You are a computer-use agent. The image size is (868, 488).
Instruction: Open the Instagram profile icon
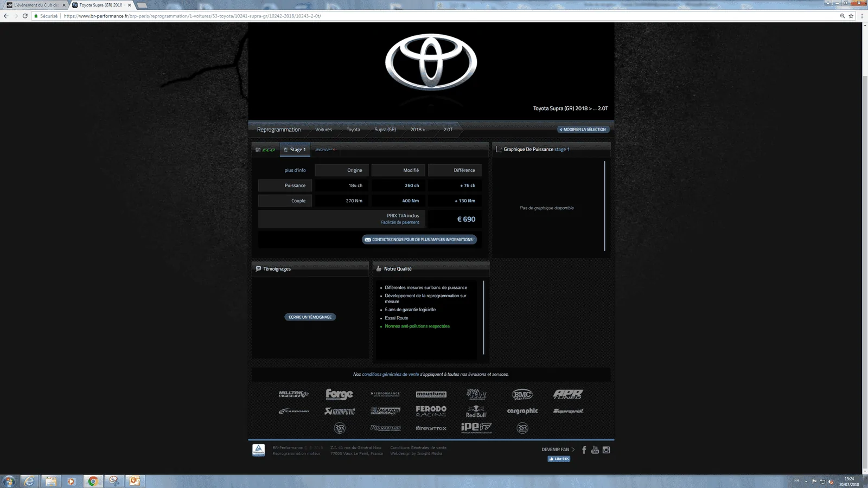[607, 450]
